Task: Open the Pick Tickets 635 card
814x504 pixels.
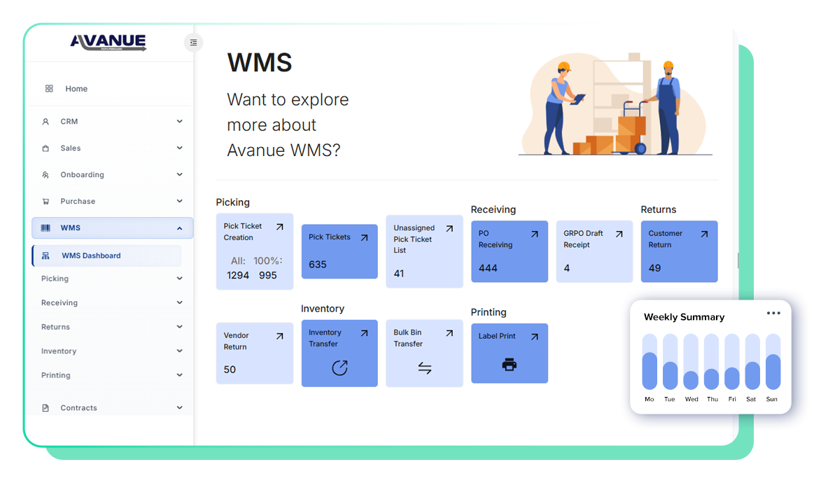Action: (339, 251)
